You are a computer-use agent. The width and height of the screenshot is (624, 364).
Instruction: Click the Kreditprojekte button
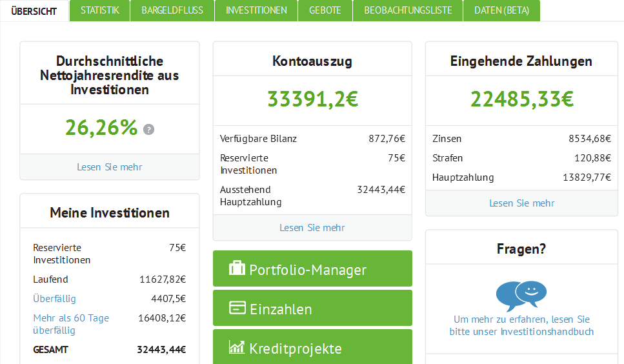[312, 347]
